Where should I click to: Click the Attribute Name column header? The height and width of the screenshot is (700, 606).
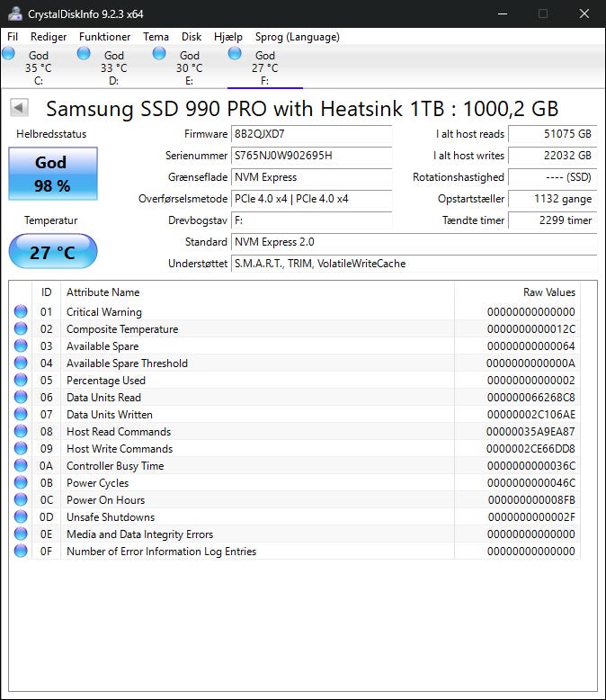(x=103, y=292)
